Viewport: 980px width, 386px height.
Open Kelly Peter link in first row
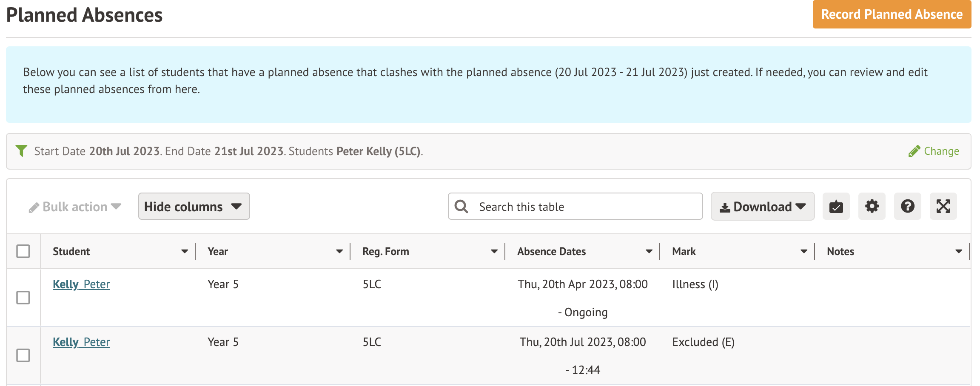[x=81, y=284]
